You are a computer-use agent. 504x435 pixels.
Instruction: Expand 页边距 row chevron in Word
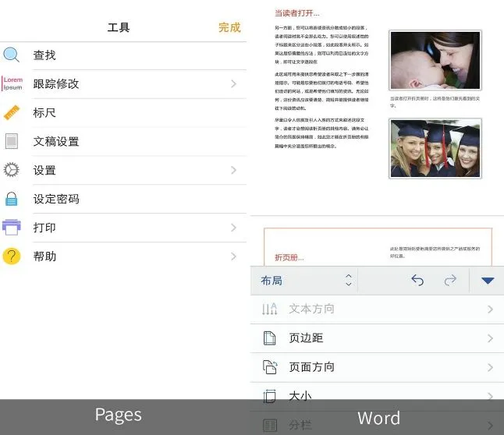[490, 338]
